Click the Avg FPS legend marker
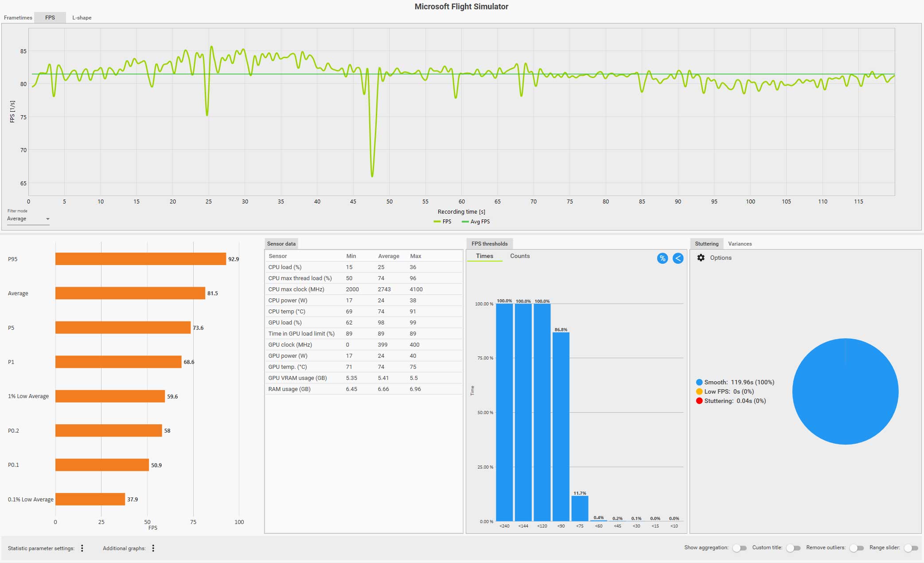Image resolution: width=924 pixels, height=563 pixels. coord(465,222)
